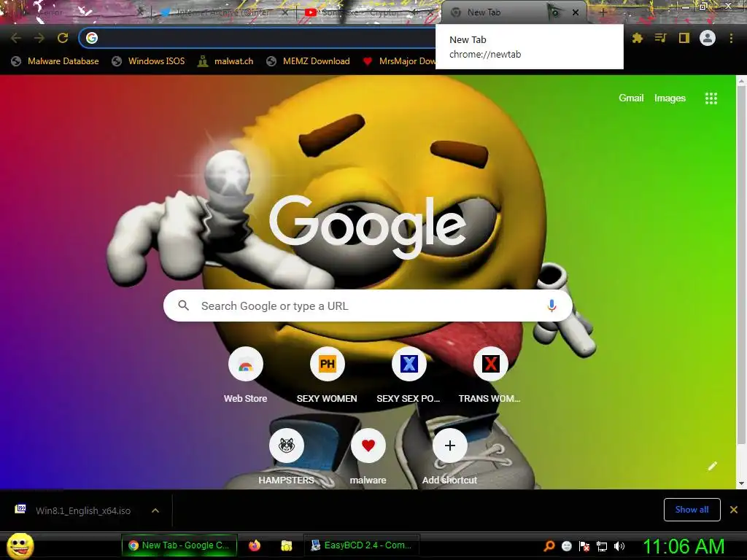Open the Gmail link
747x560 pixels.
tap(631, 98)
